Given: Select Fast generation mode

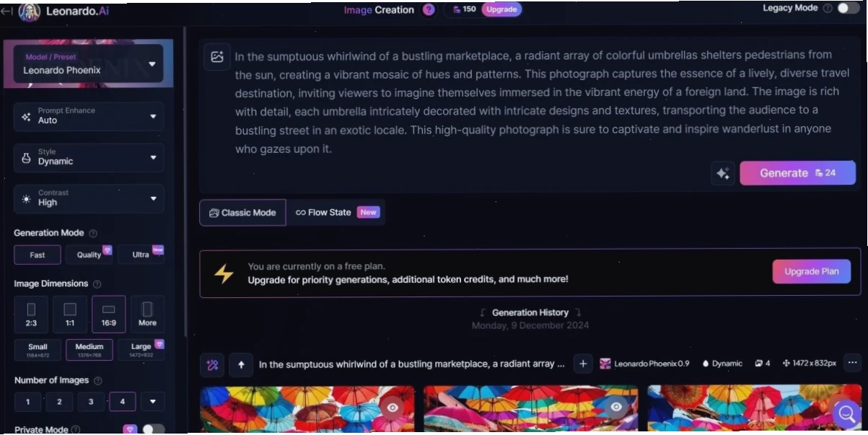Looking at the screenshot, I should 38,255.
